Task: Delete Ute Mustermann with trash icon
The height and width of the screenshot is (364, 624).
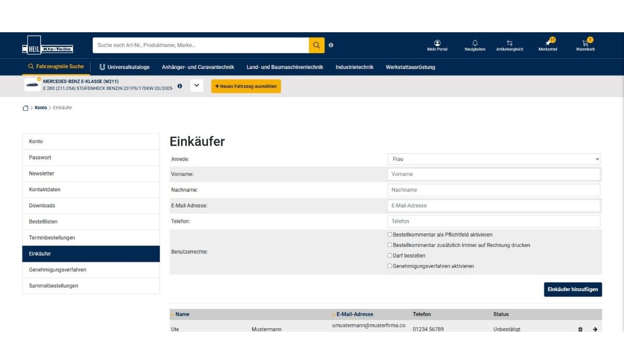Action: 580,329
